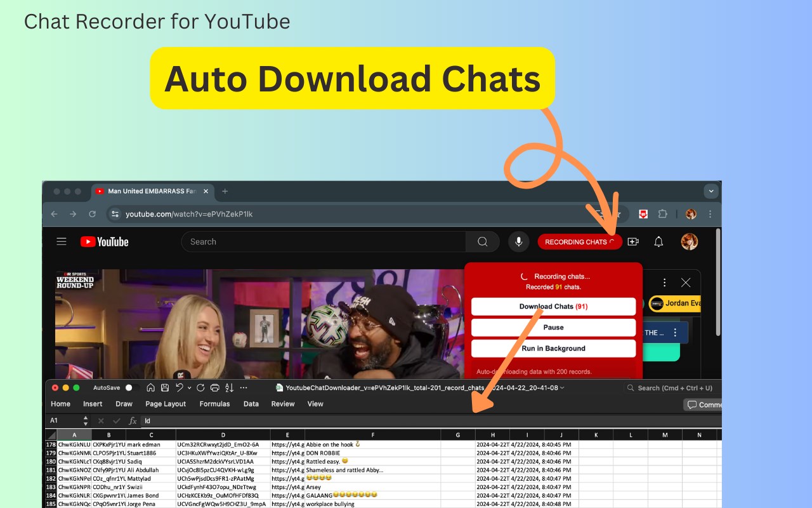Open the Excel Review tab

[283, 404]
